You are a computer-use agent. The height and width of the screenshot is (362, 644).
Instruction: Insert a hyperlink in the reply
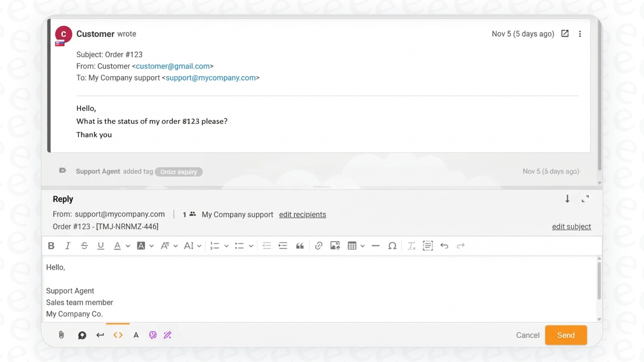318,246
